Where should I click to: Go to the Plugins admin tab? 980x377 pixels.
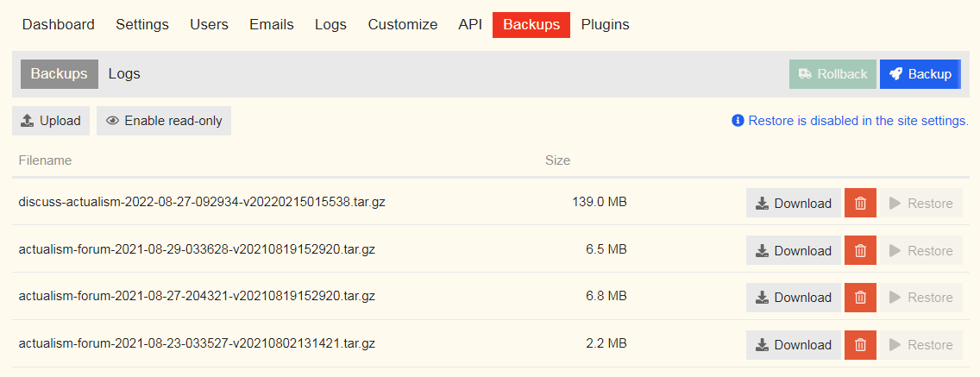pos(605,24)
